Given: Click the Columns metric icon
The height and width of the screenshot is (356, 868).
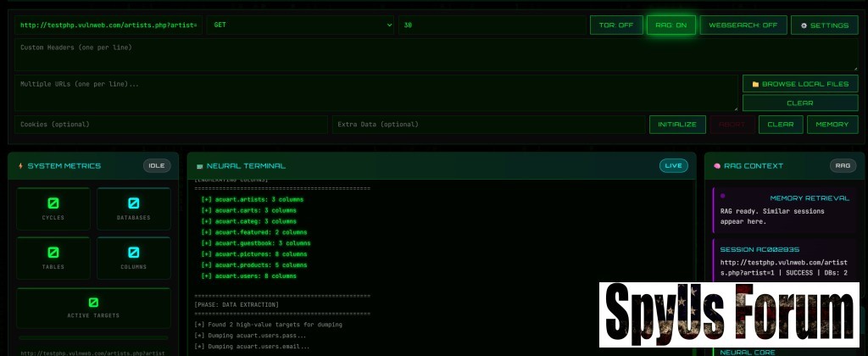Looking at the screenshot, I should click(133, 253).
